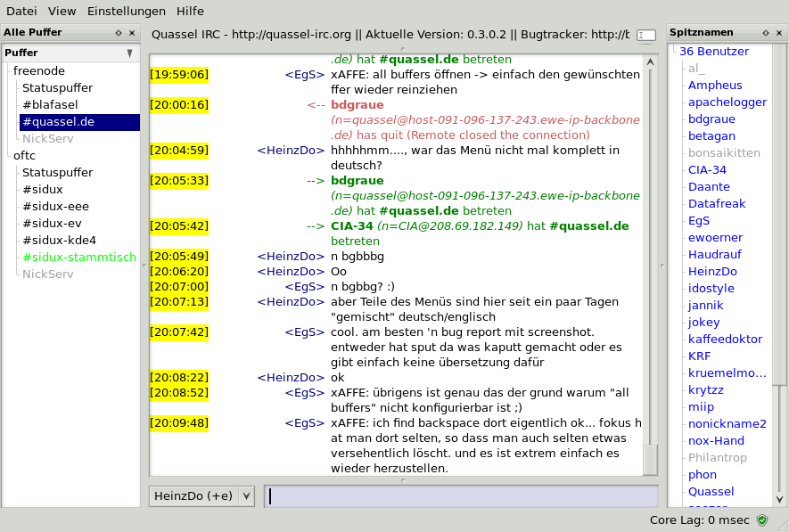Select krytzz in the nick list
Viewport: 789px width, 532px height.
706,390
